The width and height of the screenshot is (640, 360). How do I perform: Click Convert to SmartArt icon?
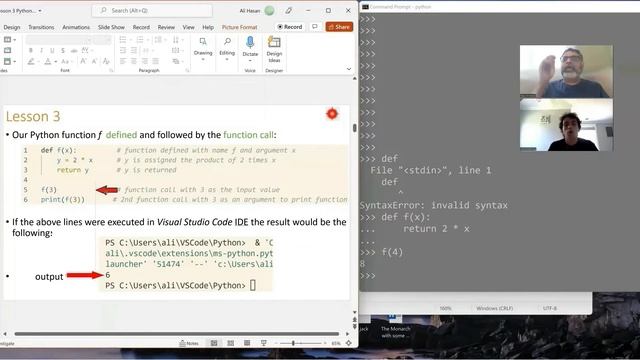click(177, 61)
